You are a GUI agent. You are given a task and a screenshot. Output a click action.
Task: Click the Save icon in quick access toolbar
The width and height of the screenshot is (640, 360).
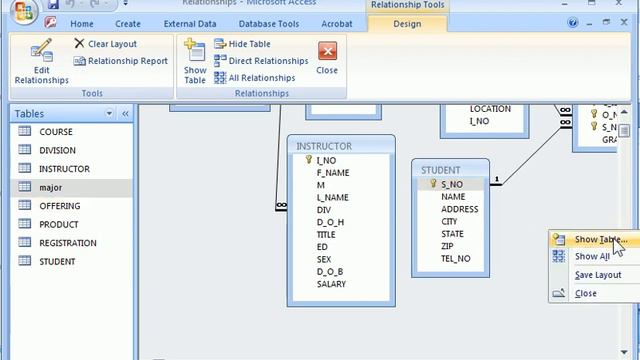[x=53, y=4]
